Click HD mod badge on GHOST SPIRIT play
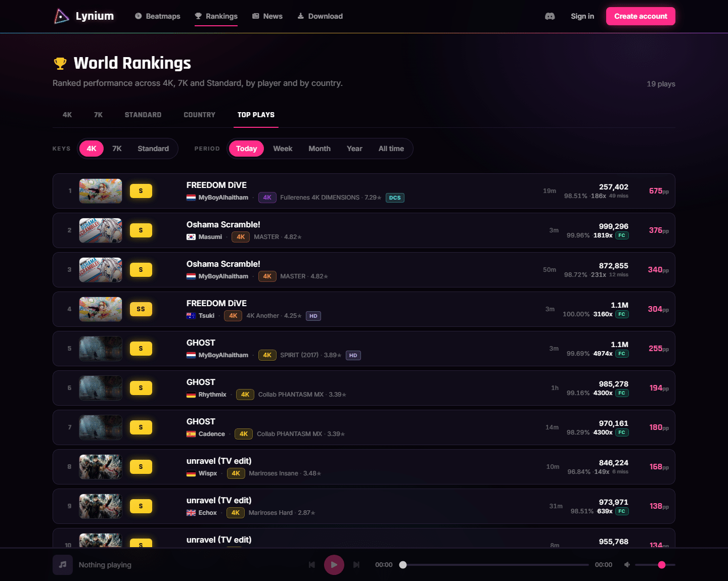The width and height of the screenshot is (728, 581). click(353, 356)
